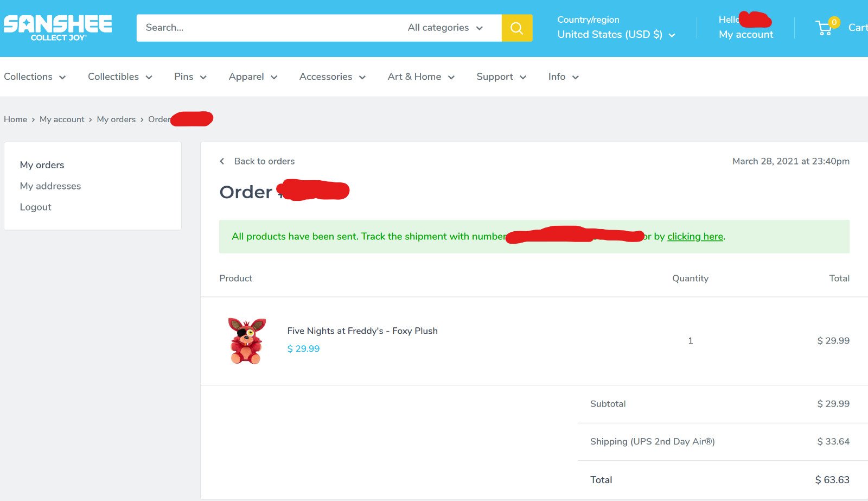
Task: Open the Collectibles menu
Action: click(x=120, y=77)
